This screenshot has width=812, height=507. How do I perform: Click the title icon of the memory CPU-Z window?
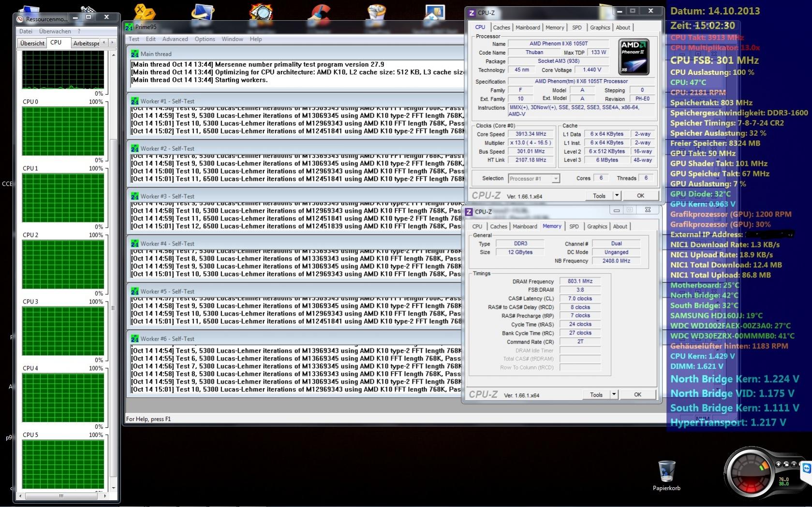(x=469, y=212)
